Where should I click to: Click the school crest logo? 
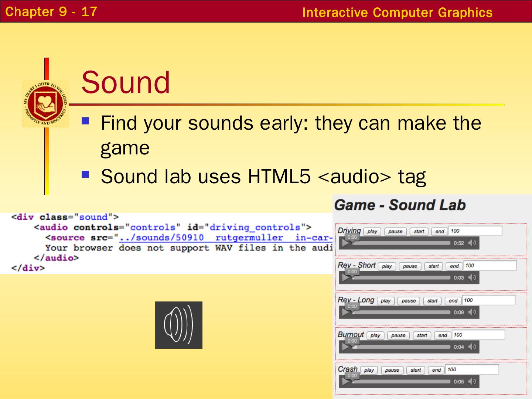(x=45, y=104)
